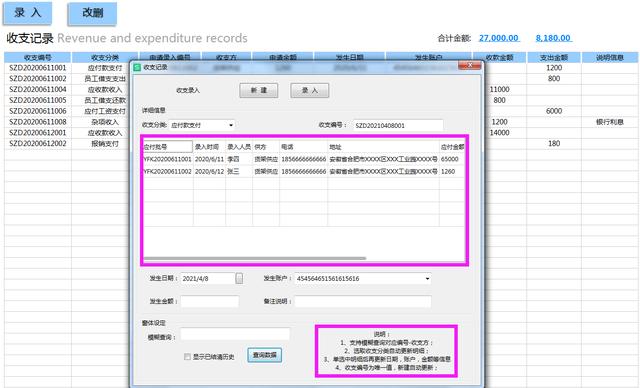This screenshot has height=388, width=640.
Task: Open the 8,180.00 total amount link
Action: [553, 38]
